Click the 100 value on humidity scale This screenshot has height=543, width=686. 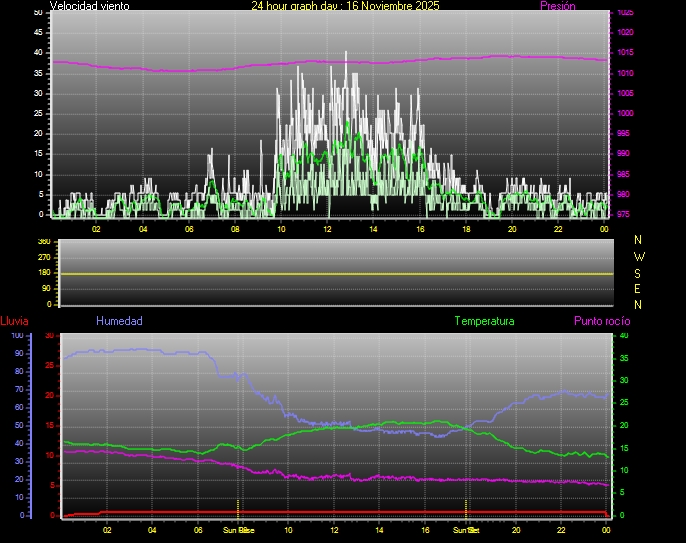17,336
